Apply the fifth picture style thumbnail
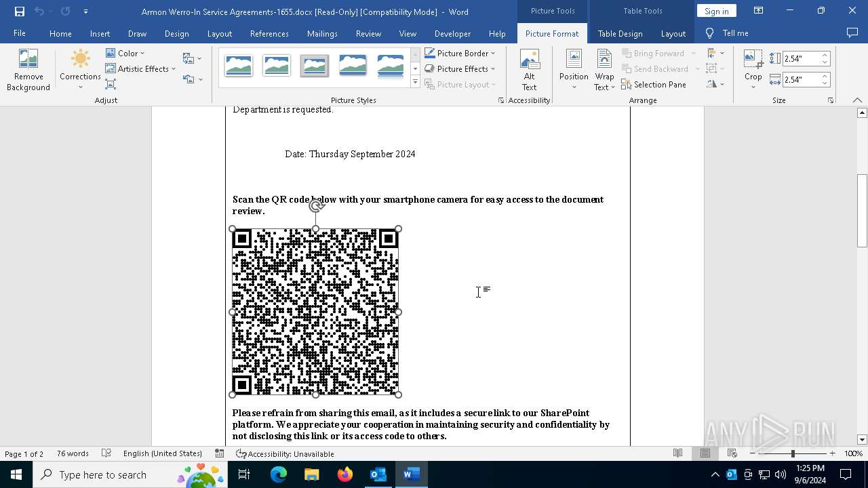This screenshot has width=868, height=488. tap(390, 66)
